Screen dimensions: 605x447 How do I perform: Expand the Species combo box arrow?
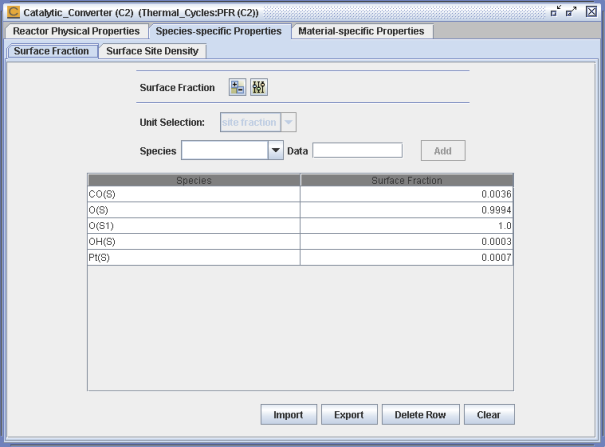click(275, 150)
